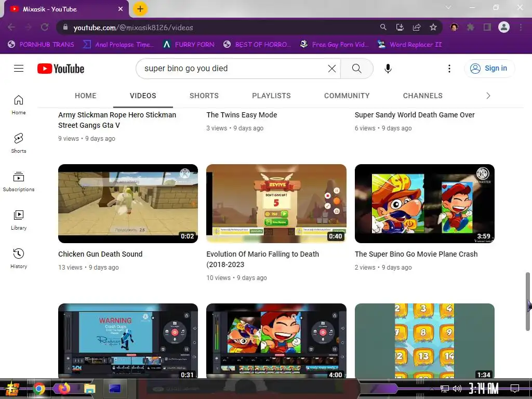Image resolution: width=532 pixels, height=399 pixels.
Task: Open the WARNING 0:31 video thumbnail
Action: pos(128,341)
